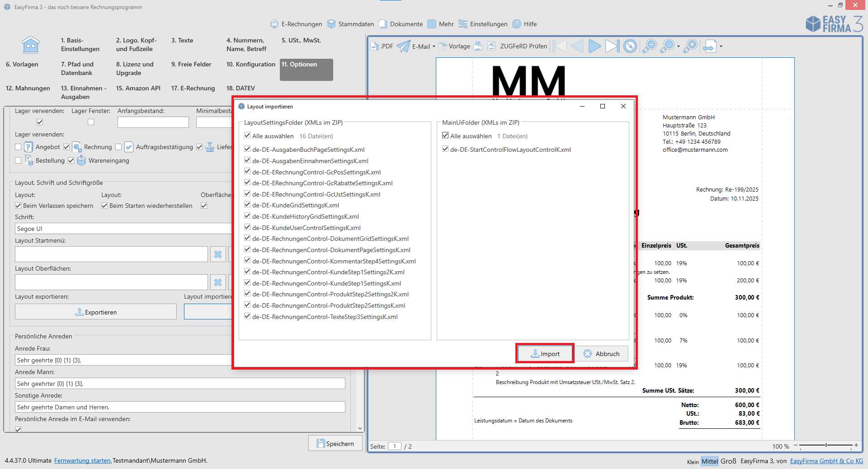This screenshot has width=868, height=469.
Task: Click the Fernwartung starten link
Action: [83, 460]
